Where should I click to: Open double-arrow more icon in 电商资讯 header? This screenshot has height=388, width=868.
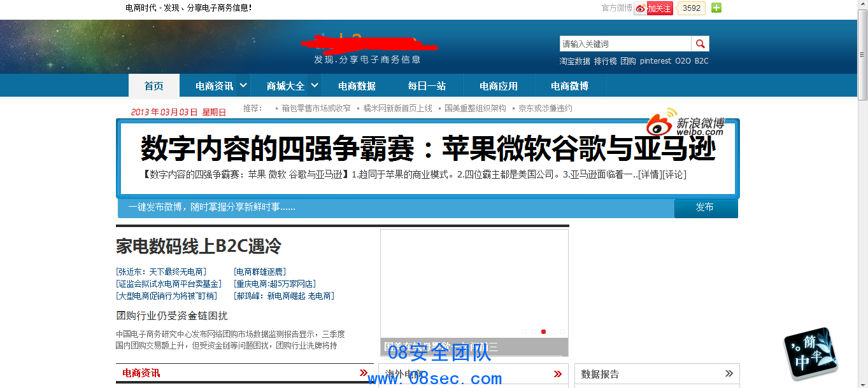(364, 373)
